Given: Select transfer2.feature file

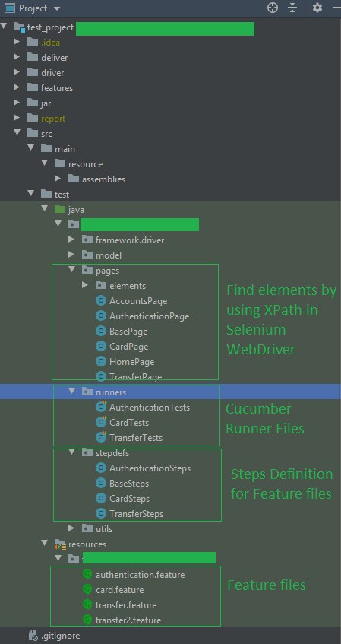Looking at the screenshot, I should pyautogui.click(x=128, y=620).
